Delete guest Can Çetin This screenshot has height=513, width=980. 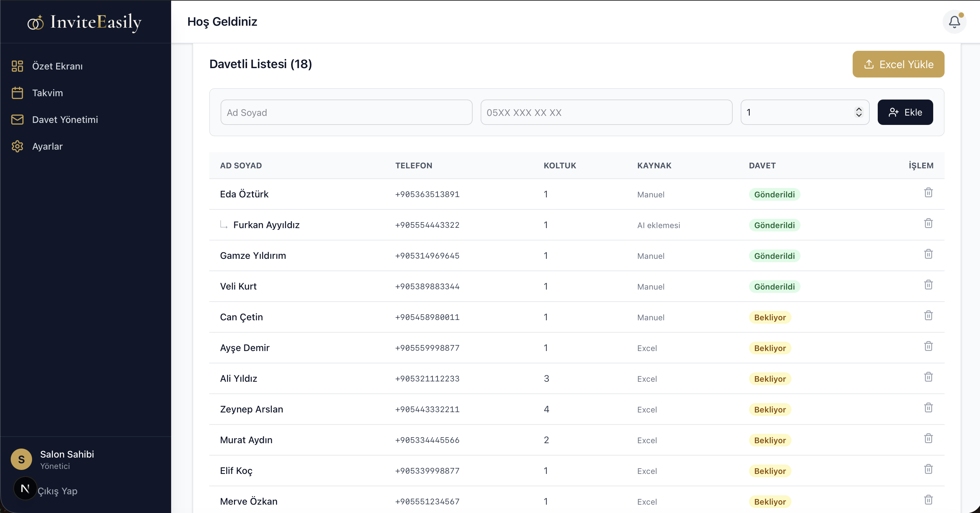tap(928, 316)
